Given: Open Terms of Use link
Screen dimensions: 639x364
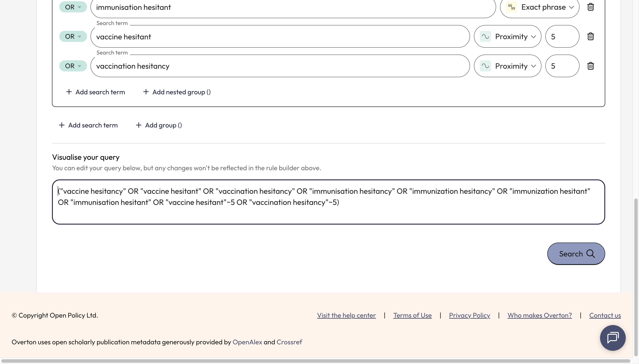Looking at the screenshot, I should click(412, 315).
